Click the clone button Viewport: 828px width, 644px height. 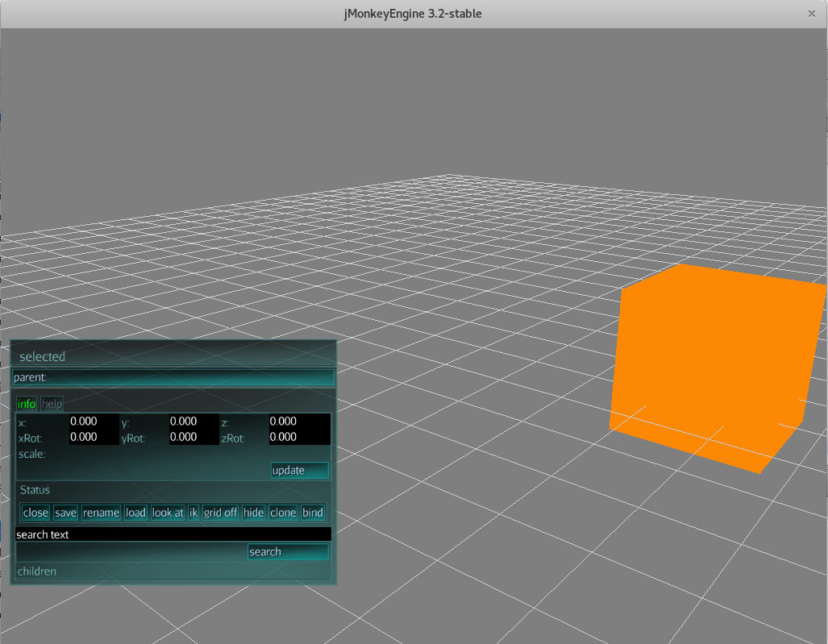tap(283, 513)
